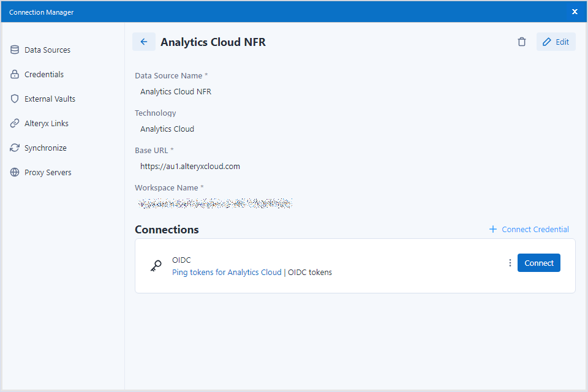Delete data source with trash icon
Image resolution: width=588 pixels, height=392 pixels.
point(522,42)
